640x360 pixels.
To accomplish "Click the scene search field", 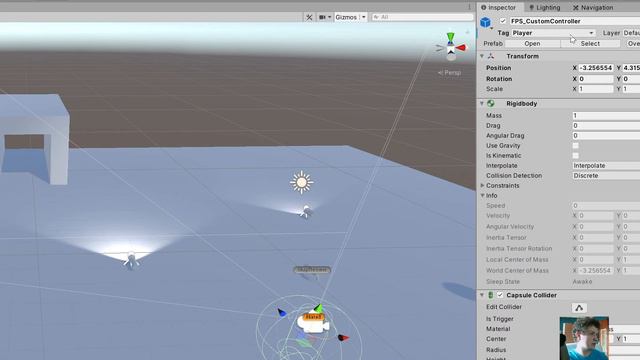I will tap(422, 17).
